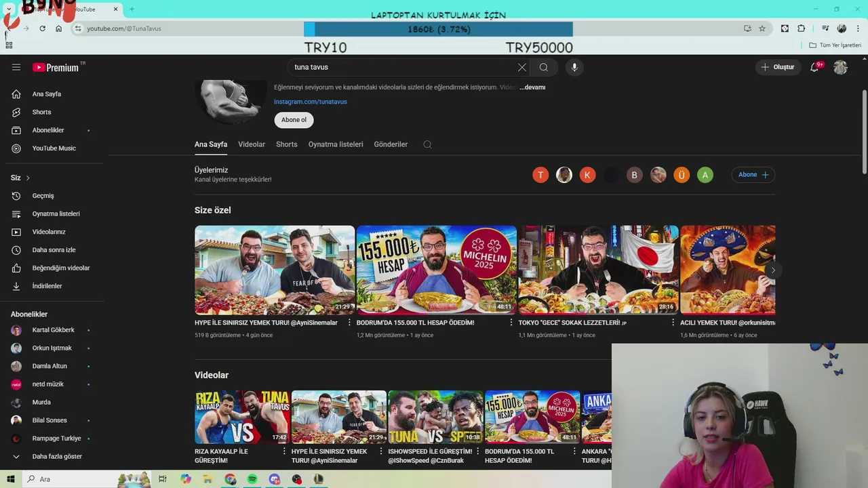Open the Tüm Yer İşaretleri bookmarks folder

tap(835, 45)
